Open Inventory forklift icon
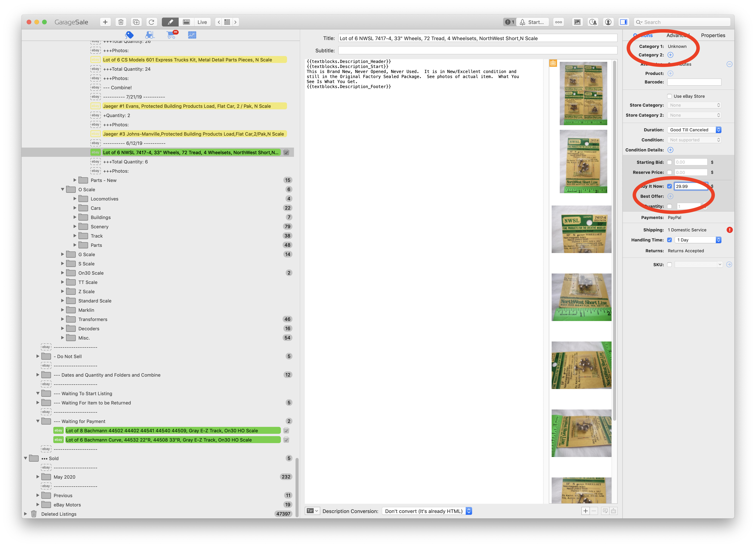This screenshot has width=756, height=547. (x=150, y=35)
